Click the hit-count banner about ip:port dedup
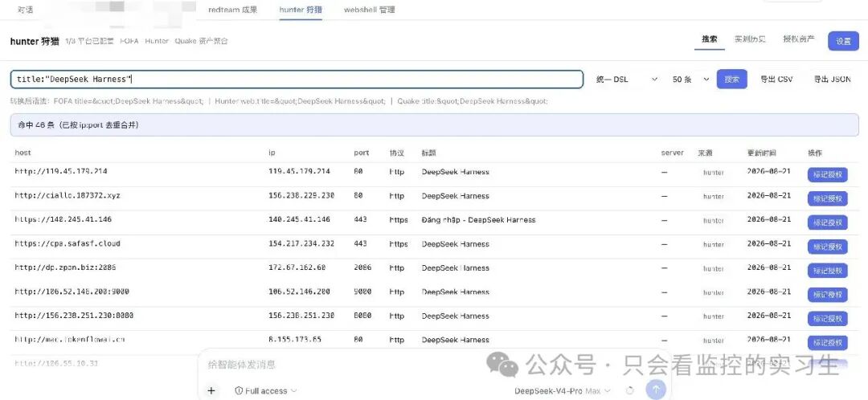 (x=435, y=125)
